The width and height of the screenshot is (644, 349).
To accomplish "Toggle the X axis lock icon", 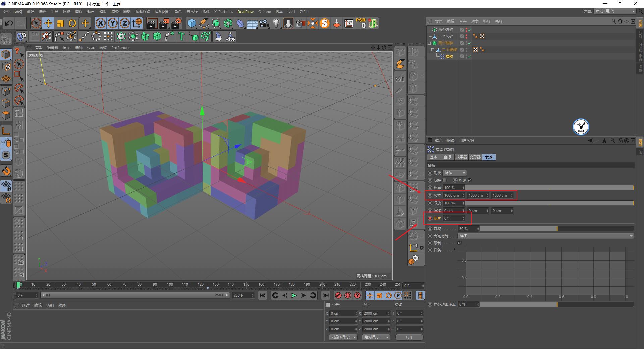I will (x=100, y=23).
